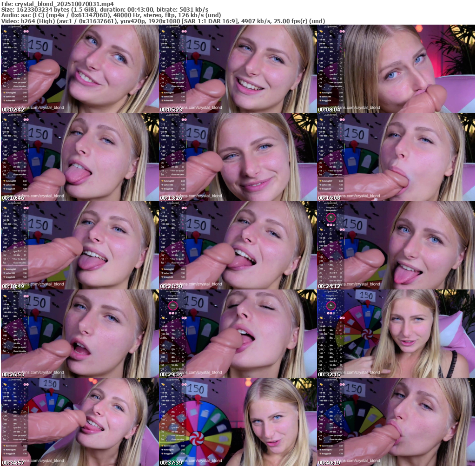Click the 'Audio: aac (LC)' header line

pyautogui.click(x=111, y=15)
